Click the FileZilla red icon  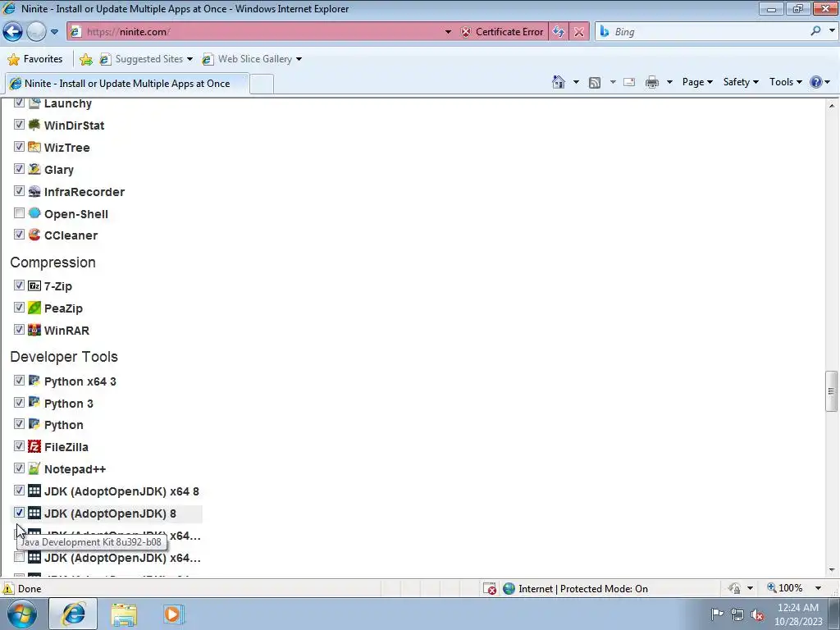coord(34,446)
